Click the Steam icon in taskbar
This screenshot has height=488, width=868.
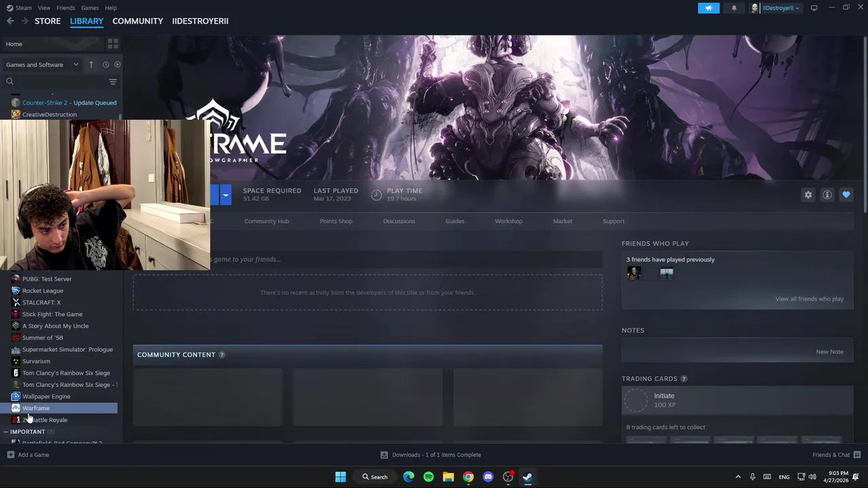pyautogui.click(x=528, y=476)
